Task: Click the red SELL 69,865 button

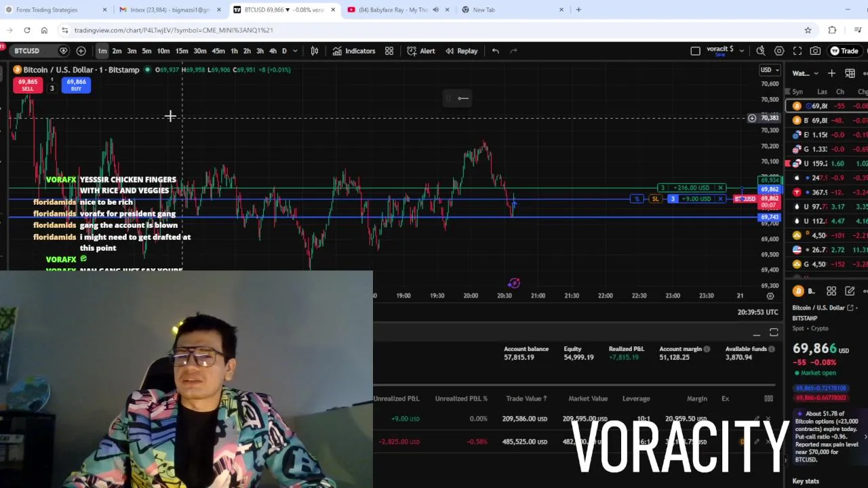Action: 28,85
